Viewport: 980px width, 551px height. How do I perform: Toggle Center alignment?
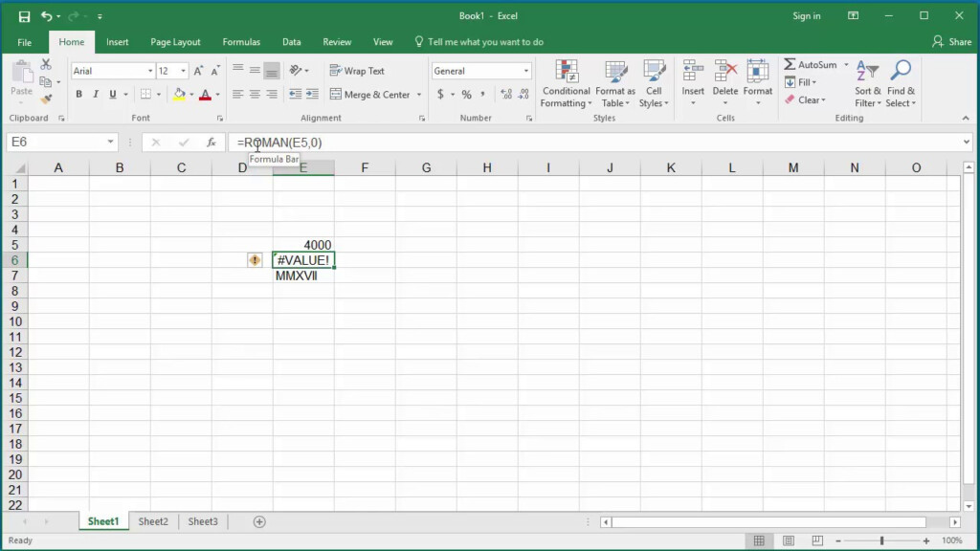pyautogui.click(x=255, y=95)
